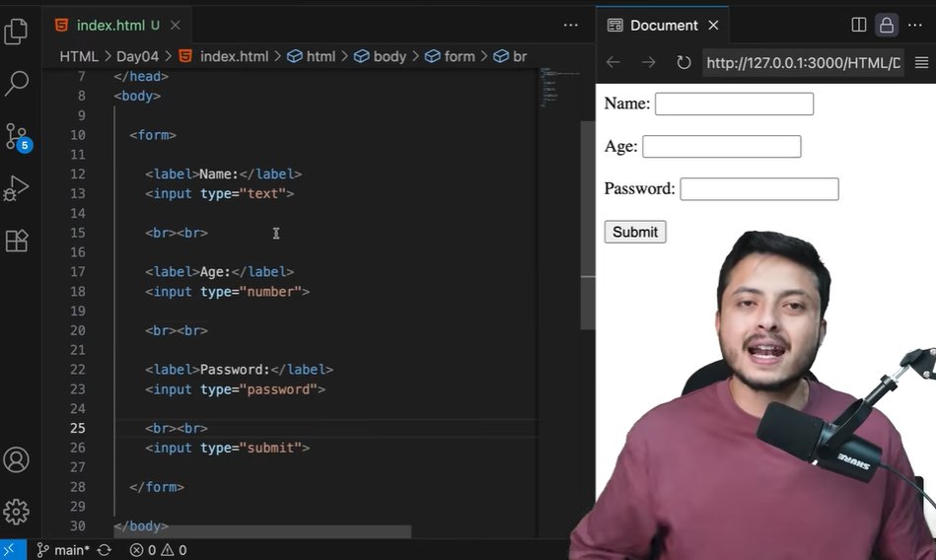Click the Accounts icon in activity bar

click(x=17, y=459)
